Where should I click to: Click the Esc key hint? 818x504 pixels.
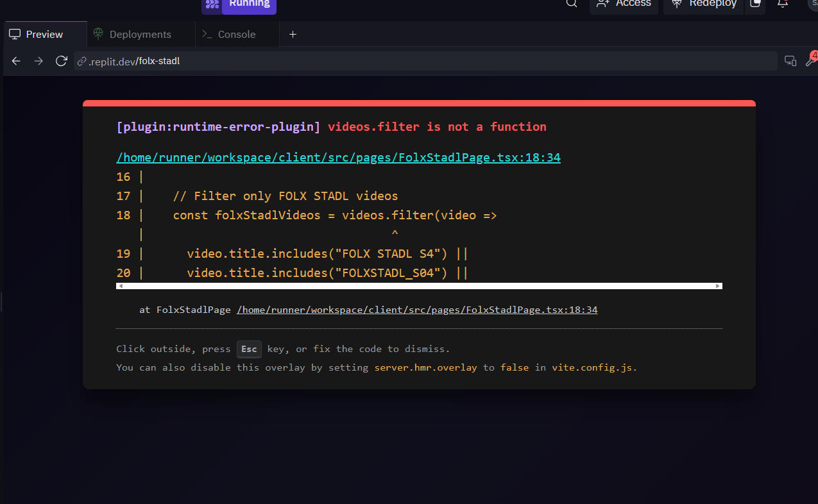(x=249, y=349)
